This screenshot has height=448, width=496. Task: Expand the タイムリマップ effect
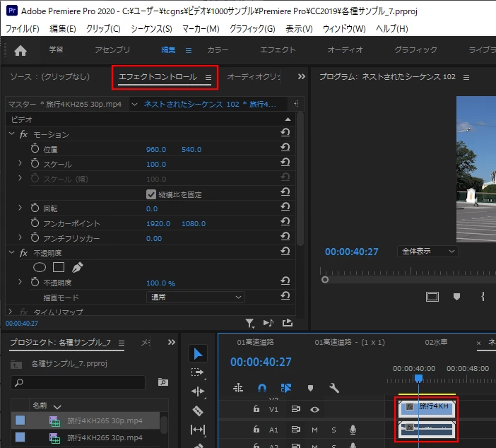tap(11, 312)
